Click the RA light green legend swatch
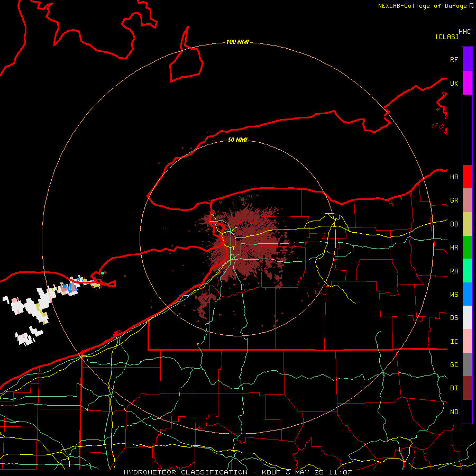This screenshot has height=476, width=476. click(x=467, y=271)
